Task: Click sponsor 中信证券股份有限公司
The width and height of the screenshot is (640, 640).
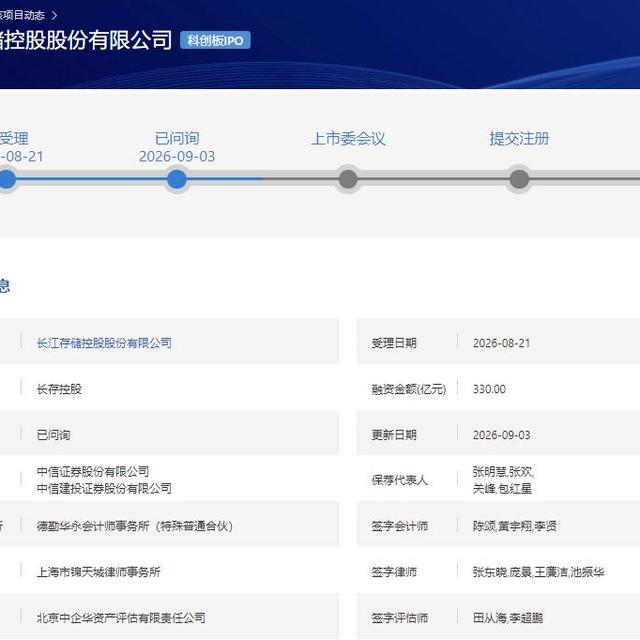Action: pyautogui.click(x=93, y=471)
